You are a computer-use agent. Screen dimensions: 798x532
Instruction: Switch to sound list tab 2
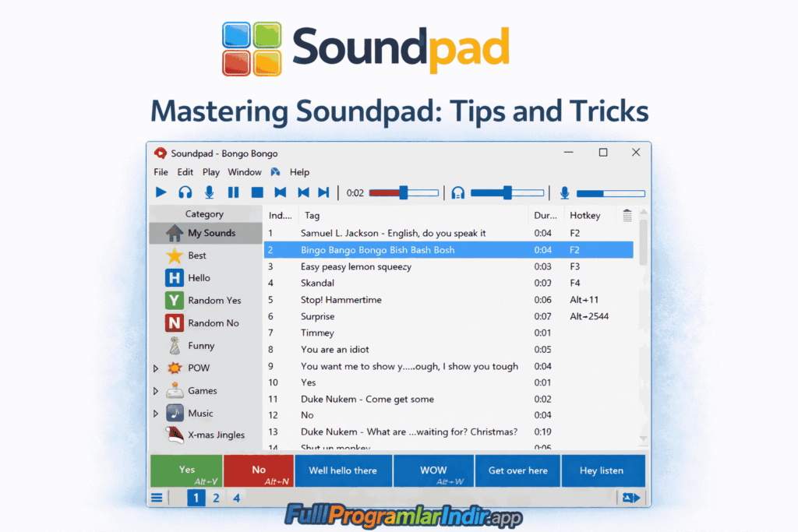pos(216,497)
